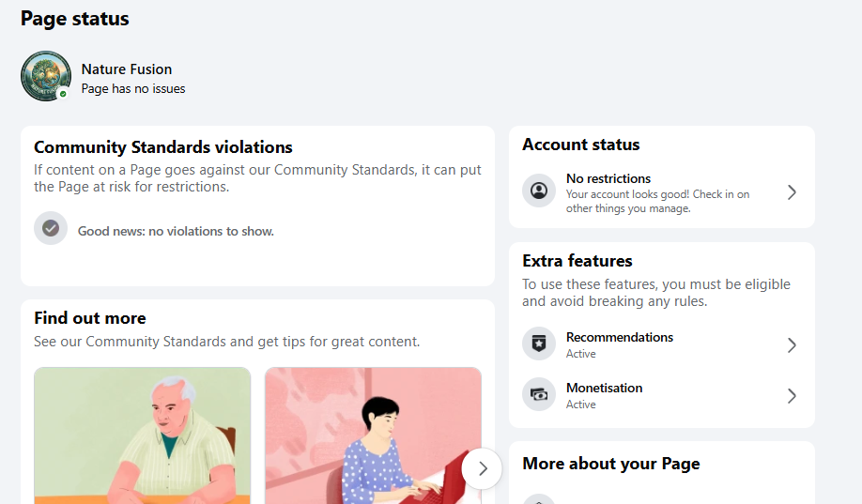The image size is (862, 504).
Task: Click the Recommendations shield star icon
Action: click(x=539, y=344)
